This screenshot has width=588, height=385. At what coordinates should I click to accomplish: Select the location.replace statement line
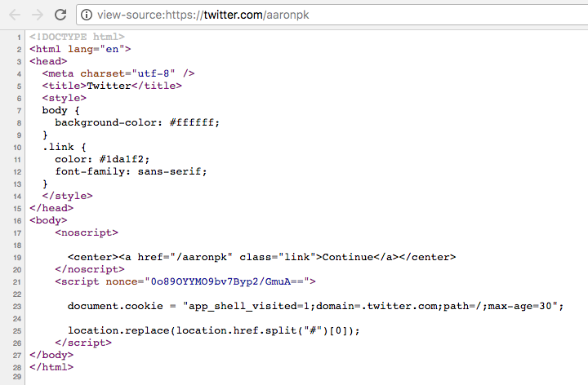214,330
